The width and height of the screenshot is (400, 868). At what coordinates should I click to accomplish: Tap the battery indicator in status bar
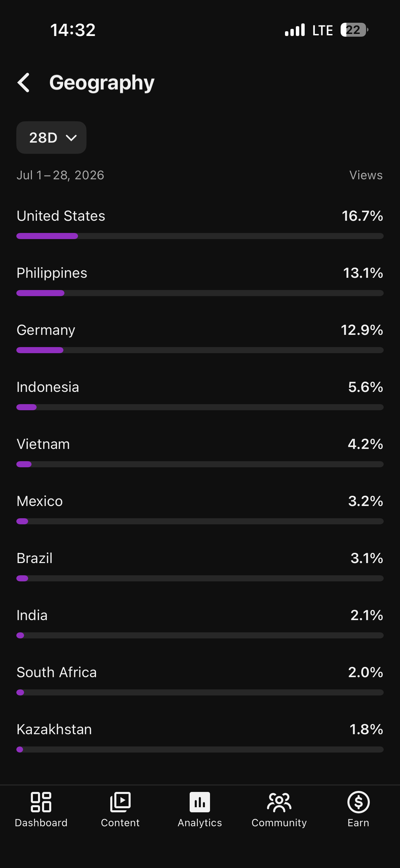(355, 30)
